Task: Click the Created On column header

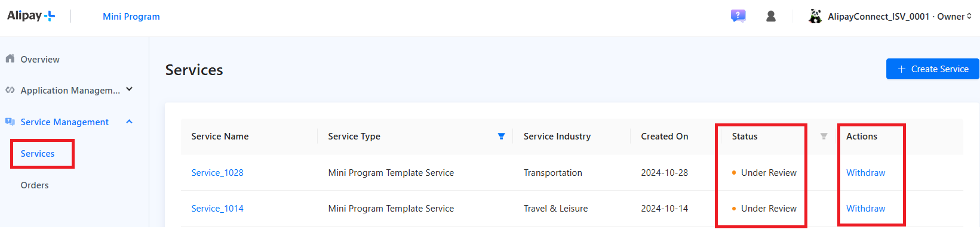Action: point(665,136)
